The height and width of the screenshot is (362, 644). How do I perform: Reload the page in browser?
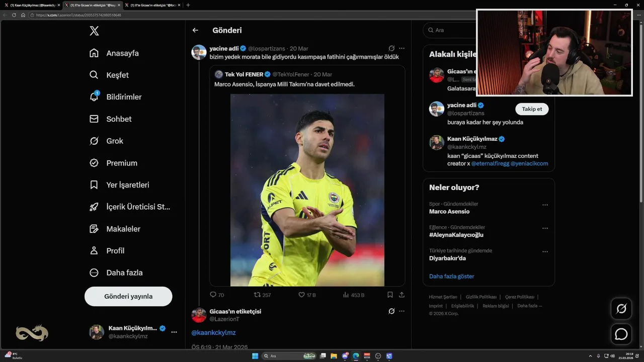click(14, 15)
